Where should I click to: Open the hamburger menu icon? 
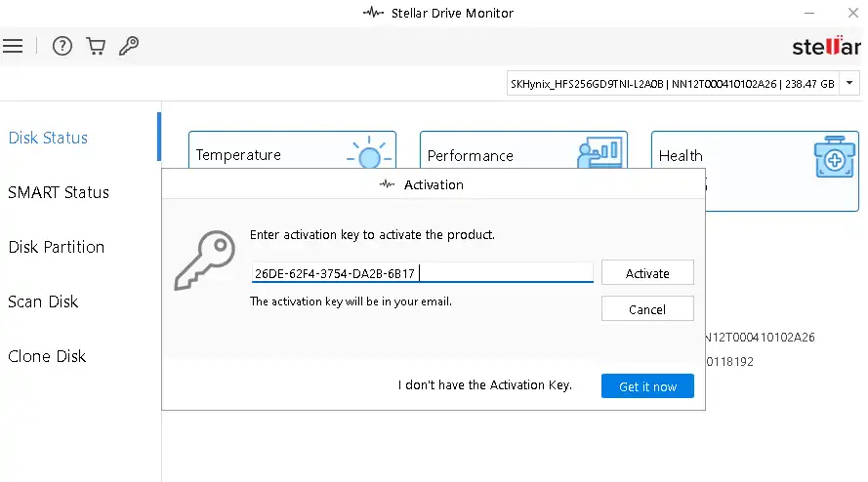tap(13, 46)
